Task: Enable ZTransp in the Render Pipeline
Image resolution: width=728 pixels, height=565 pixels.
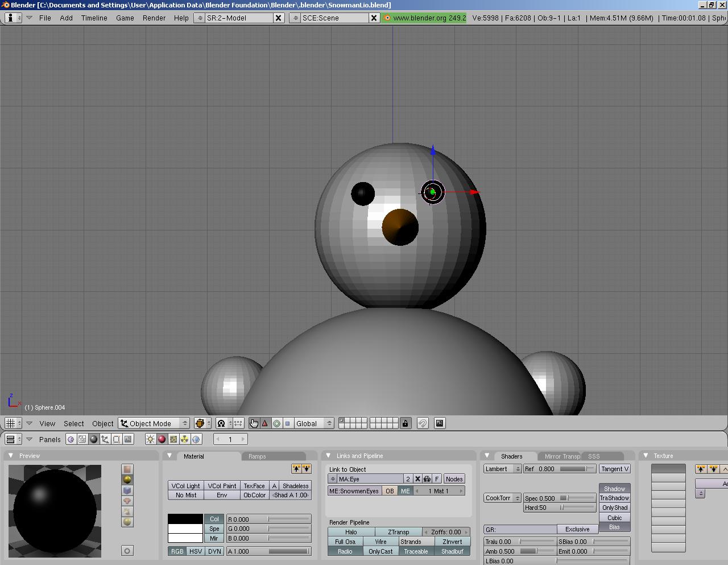Action: (x=398, y=531)
